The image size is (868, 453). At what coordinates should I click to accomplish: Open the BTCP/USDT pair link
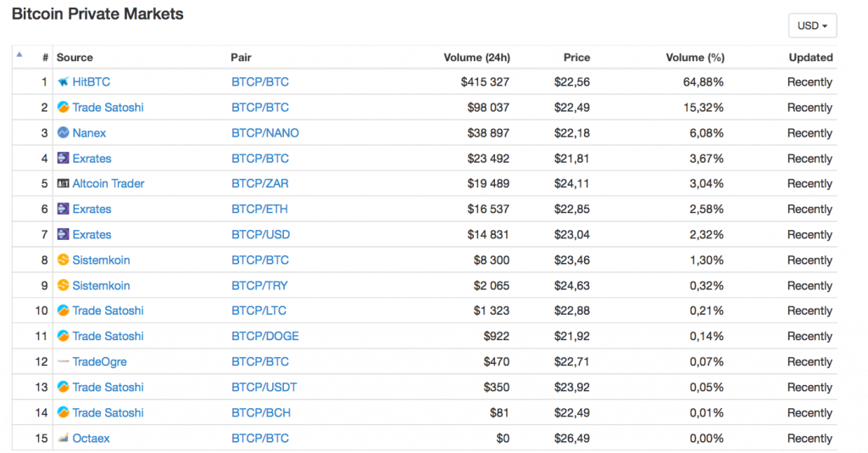tap(264, 388)
